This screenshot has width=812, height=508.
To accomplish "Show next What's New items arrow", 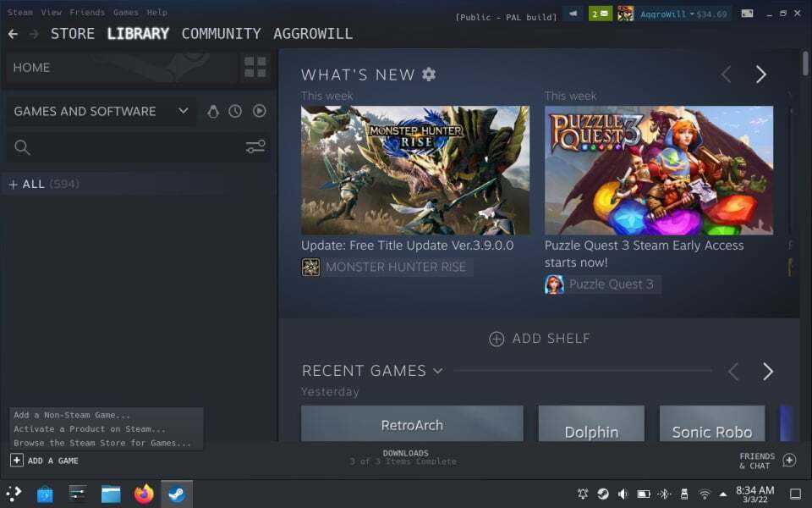I will (x=760, y=75).
